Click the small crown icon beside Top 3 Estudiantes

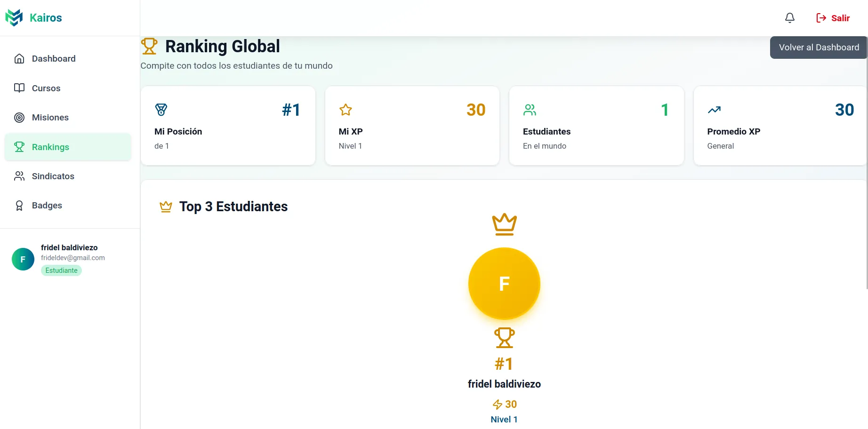click(x=166, y=207)
